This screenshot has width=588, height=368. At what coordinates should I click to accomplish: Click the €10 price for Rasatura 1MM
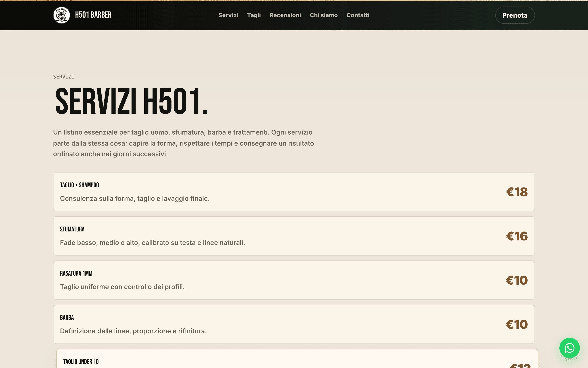pos(517,280)
